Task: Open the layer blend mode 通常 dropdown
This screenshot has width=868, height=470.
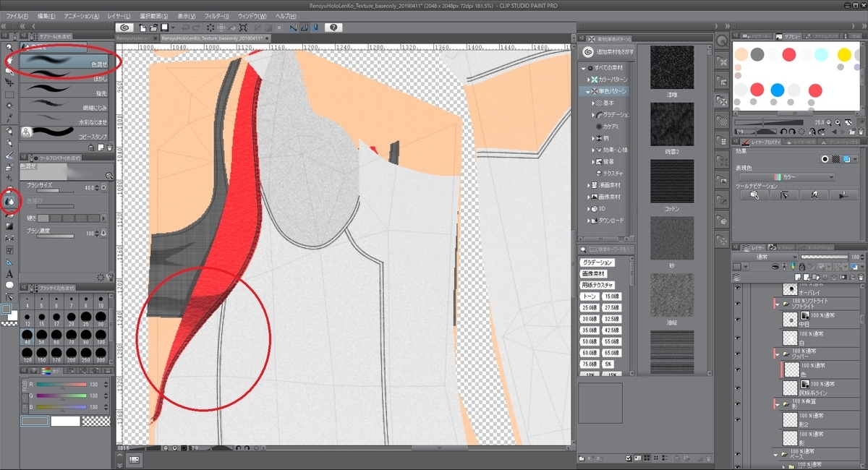Action: 765,257
